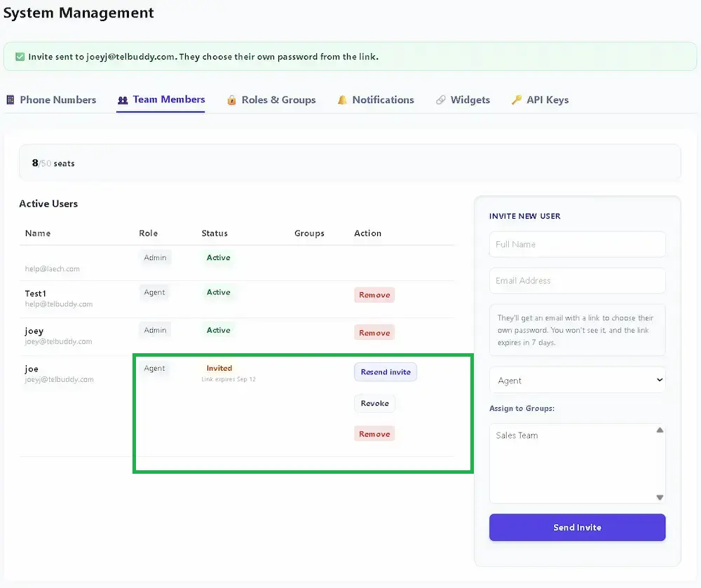This screenshot has width=701, height=588.
Task: Remove the Test1 user
Action: (x=374, y=295)
